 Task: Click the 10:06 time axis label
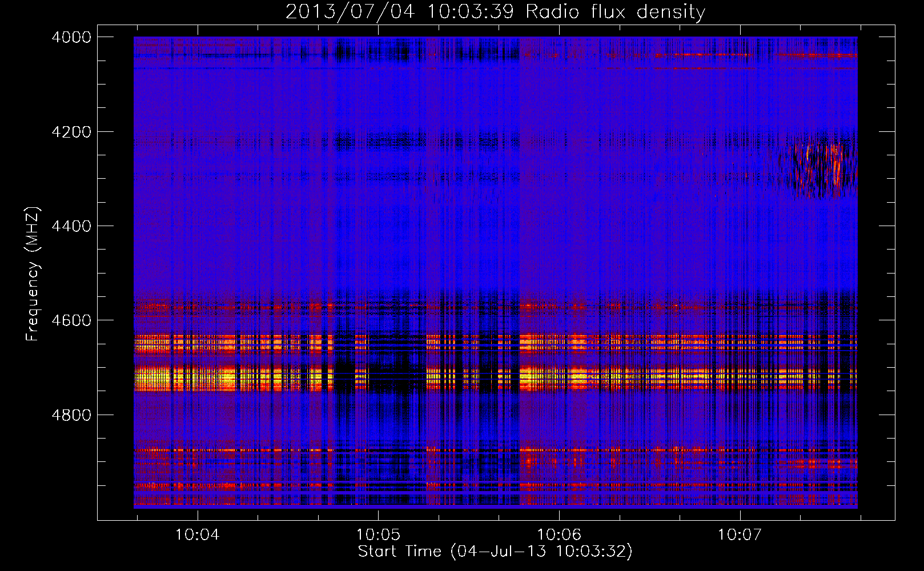click(559, 534)
